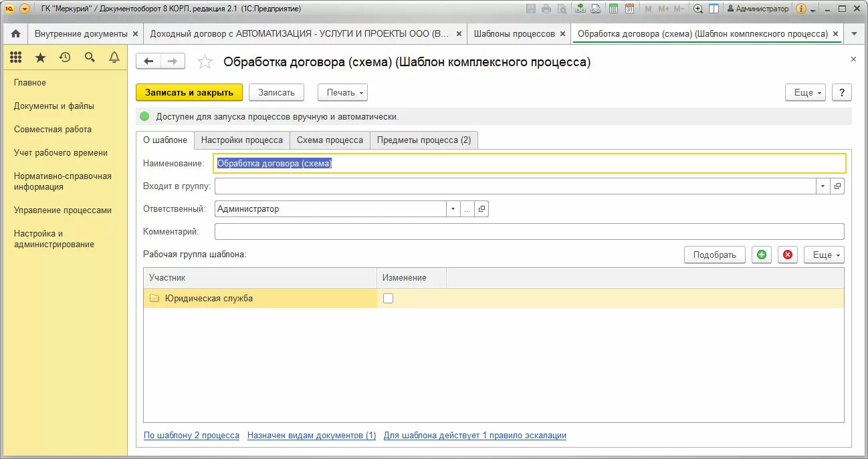
Task: Click the Комментарий input field
Action: 530,231
